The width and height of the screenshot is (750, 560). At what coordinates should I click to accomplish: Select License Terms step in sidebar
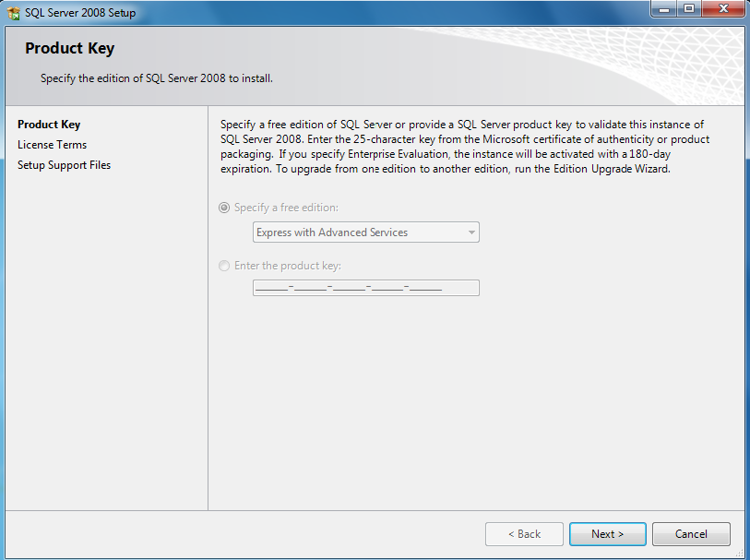(53, 145)
